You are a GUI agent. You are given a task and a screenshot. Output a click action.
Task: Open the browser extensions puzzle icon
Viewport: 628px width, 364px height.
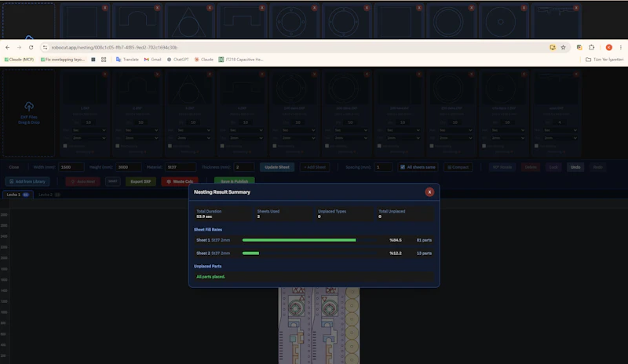click(x=592, y=47)
